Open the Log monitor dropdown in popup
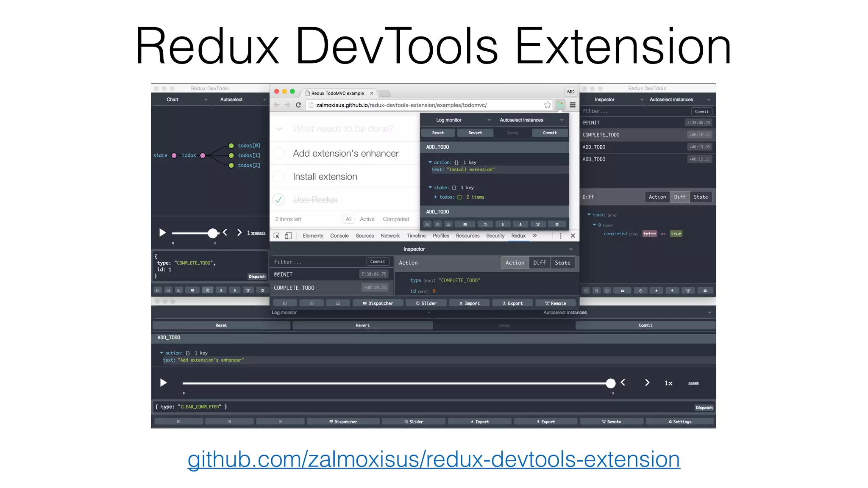The height and width of the screenshot is (488, 868). coord(458,120)
